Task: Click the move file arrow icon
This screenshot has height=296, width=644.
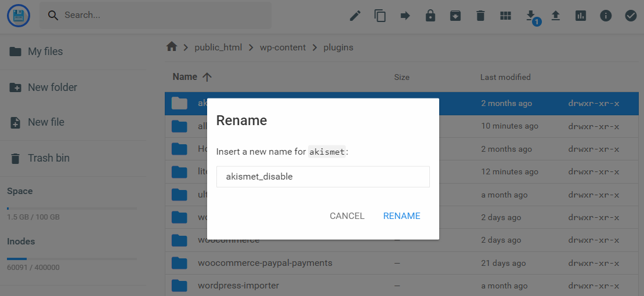Action: (x=405, y=16)
